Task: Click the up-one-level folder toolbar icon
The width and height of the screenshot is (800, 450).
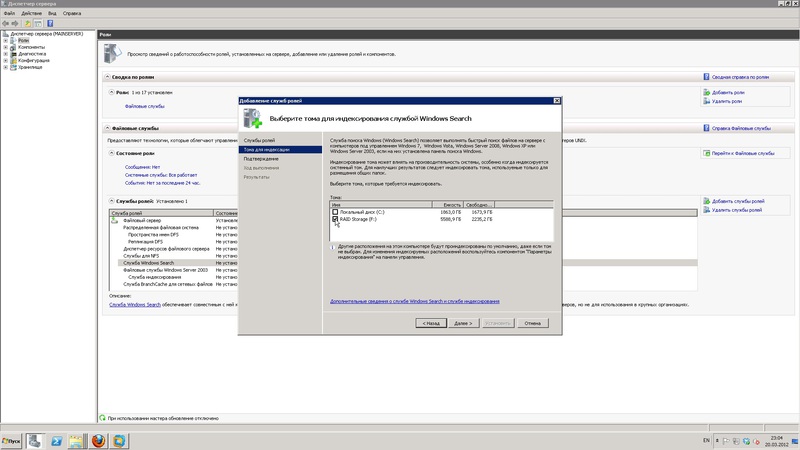Action: [x=28, y=23]
